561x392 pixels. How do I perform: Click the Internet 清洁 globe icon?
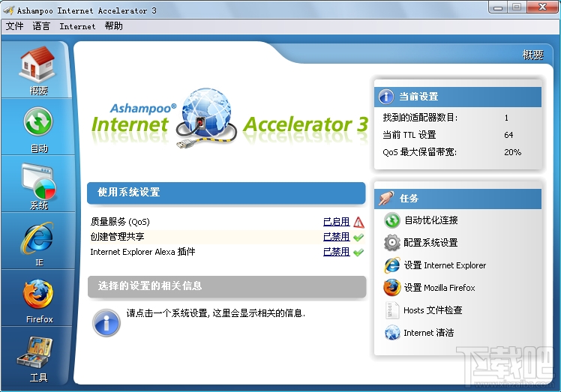[392, 332]
